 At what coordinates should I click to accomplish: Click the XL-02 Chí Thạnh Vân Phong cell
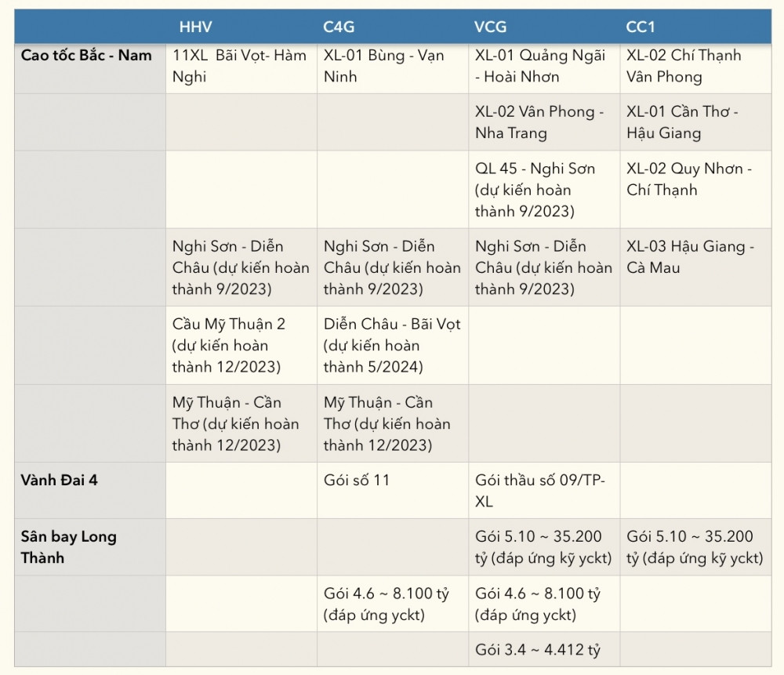[684, 67]
